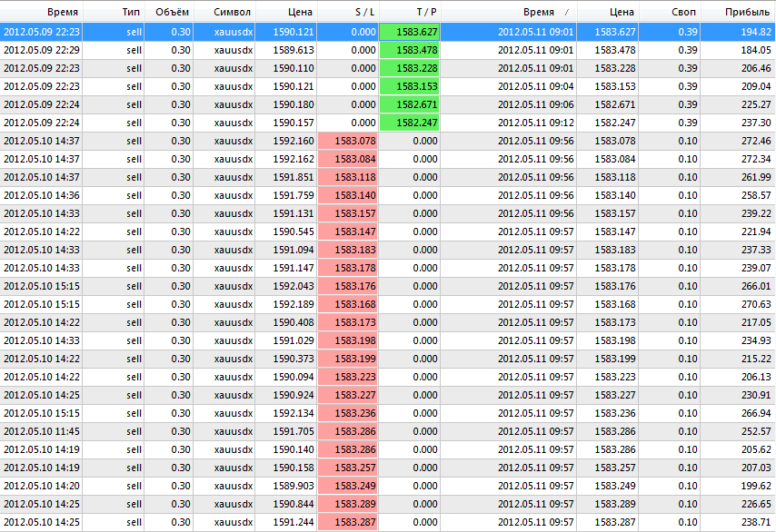The height and width of the screenshot is (532, 776).
Task: Click the red S/L cell 1583.289
Action: (x=347, y=504)
